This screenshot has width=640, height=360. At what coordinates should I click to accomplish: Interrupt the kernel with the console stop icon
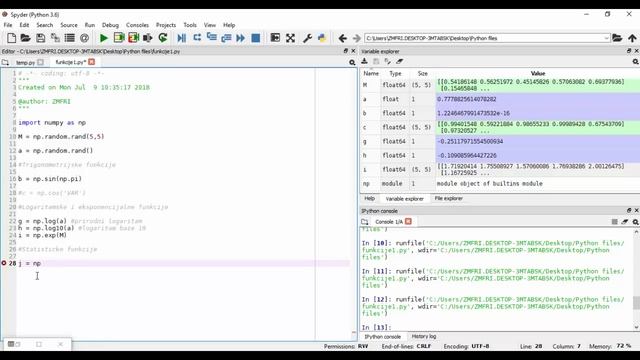coord(614,222)
